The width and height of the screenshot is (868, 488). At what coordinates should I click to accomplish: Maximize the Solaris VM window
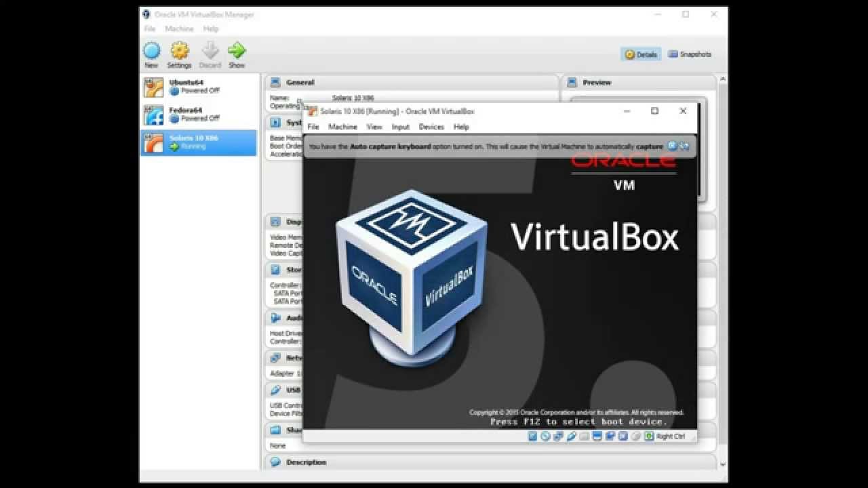654,111
